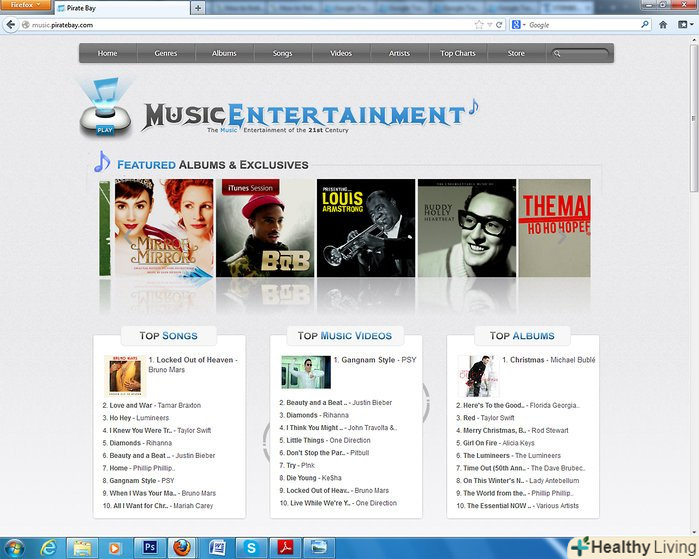Click the PLAY music player logo icon

tap(105, 109)
